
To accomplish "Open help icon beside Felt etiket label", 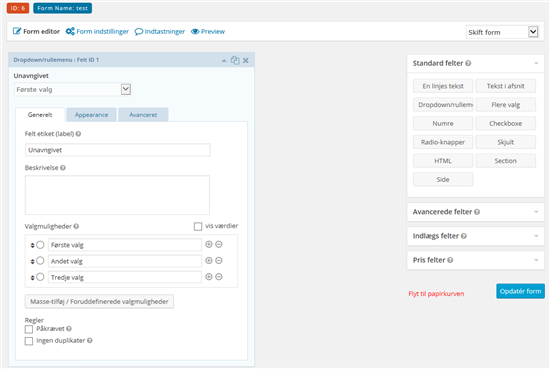I will [x=79, y=134].
